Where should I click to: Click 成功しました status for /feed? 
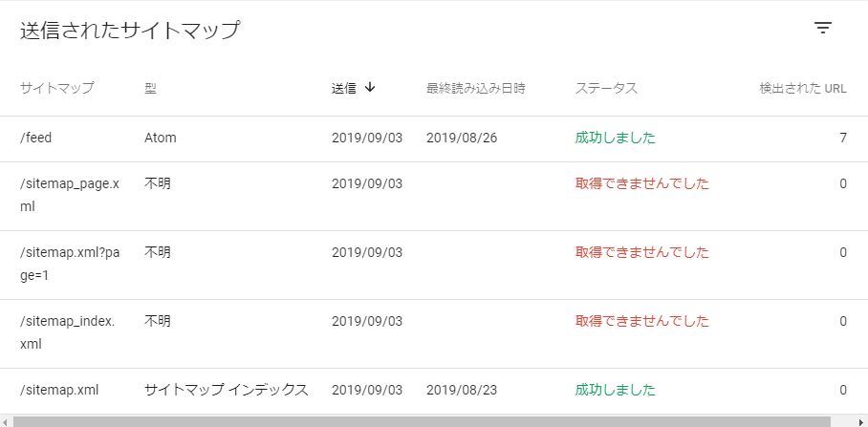tap(615, 138)
